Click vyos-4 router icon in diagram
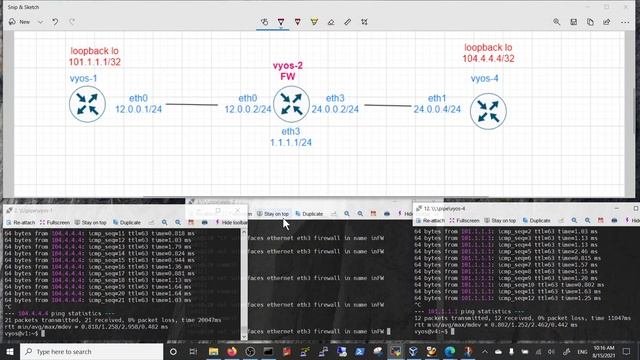Image resolution: width=640 pixels, height=360 pixels. click(x=488, y=111)
